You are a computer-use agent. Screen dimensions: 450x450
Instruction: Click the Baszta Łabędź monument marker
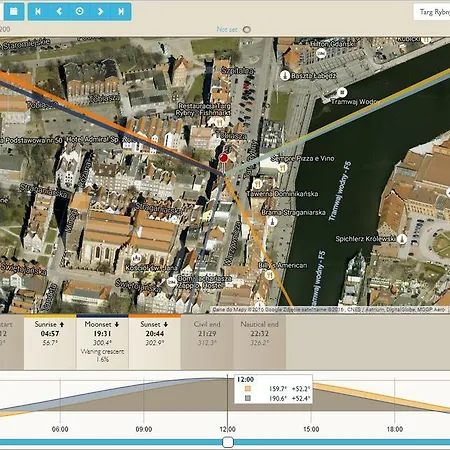click(285, 76)
